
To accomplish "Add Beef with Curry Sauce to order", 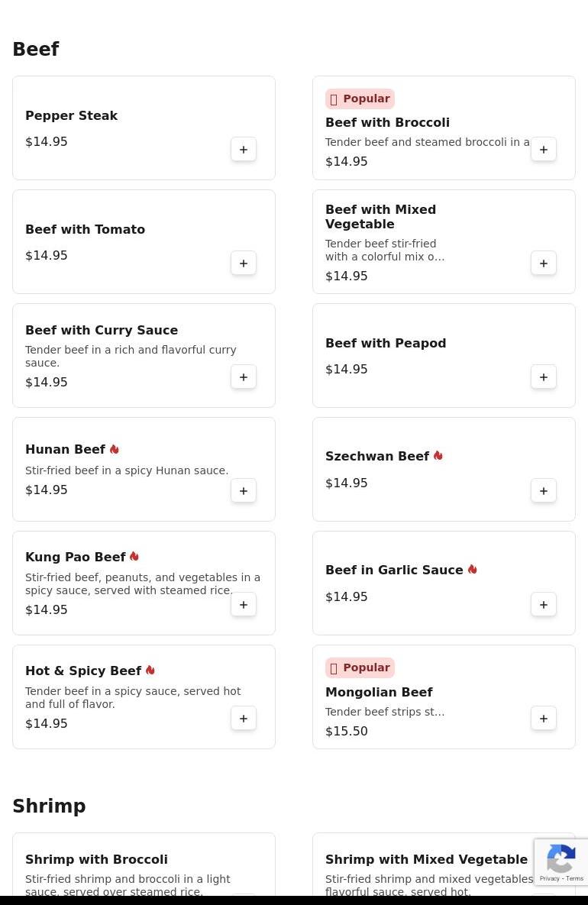I will coord(244,377).
